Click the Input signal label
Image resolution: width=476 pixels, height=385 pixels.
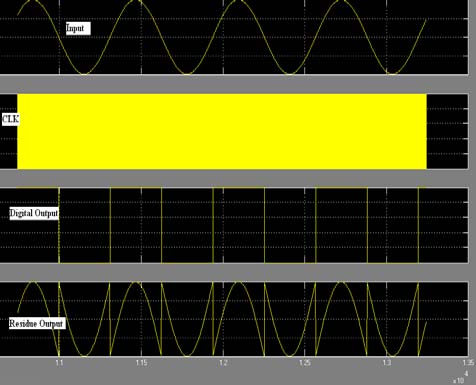tap(78, 28)
